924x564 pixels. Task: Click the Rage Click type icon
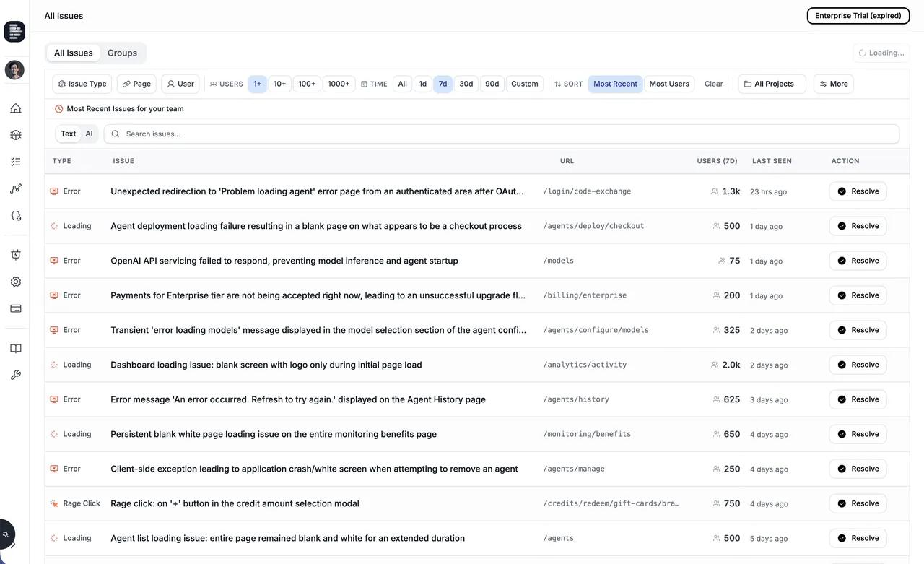coord(54,503)
